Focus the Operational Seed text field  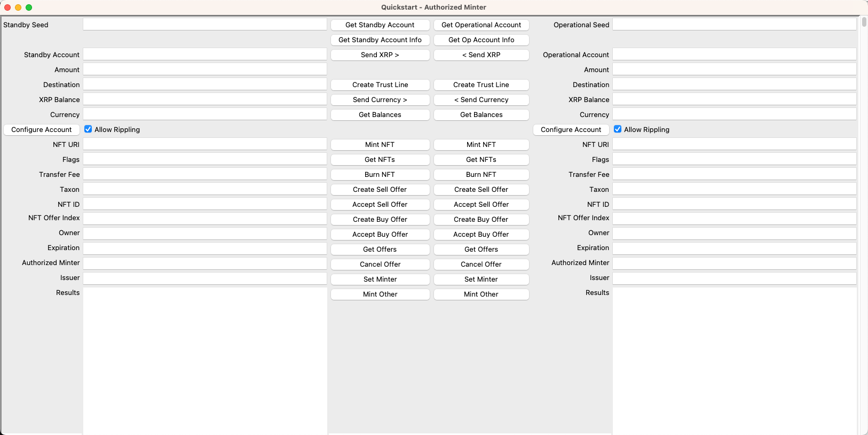(x=734, y=25)
